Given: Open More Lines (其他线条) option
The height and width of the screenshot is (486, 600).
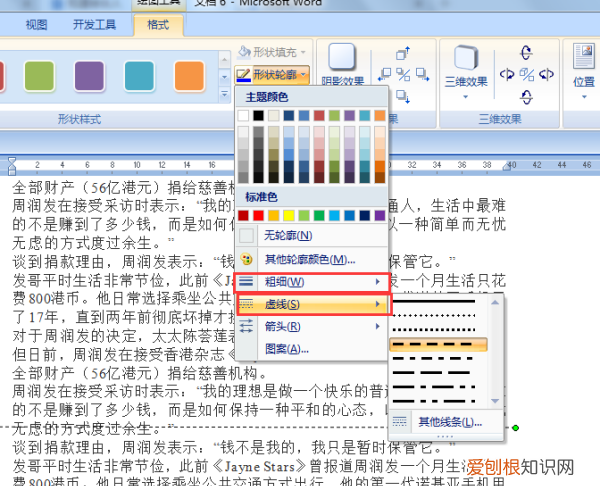Looking at the screenshot, I should click(446, 422).
